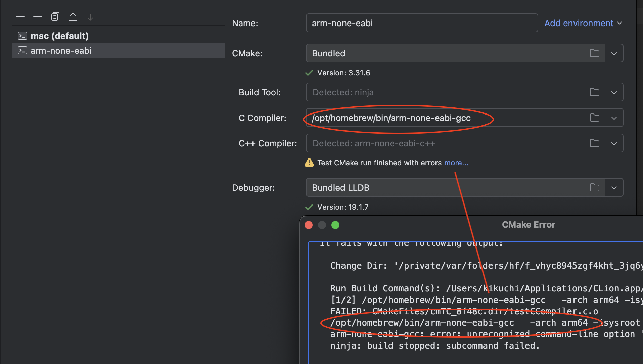This screenshot has height=364, width=643.
Task: Click the 'Run Build Command(s)' line
Action: (487, 288)
